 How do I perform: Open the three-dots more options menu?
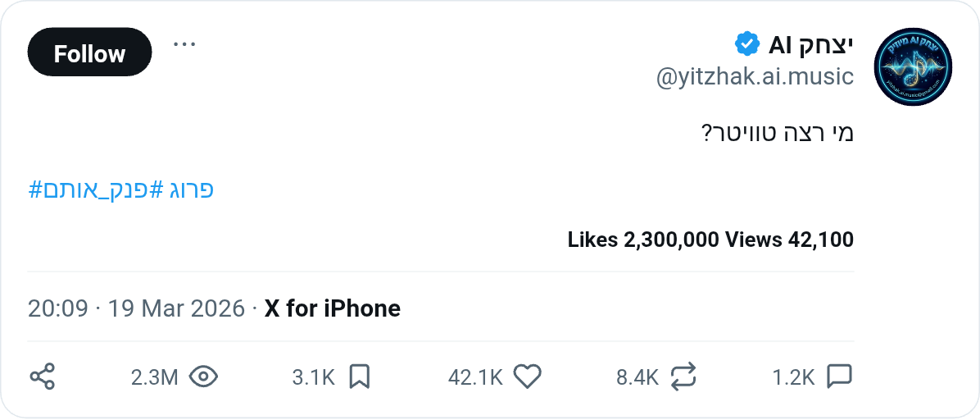(184, 44)
